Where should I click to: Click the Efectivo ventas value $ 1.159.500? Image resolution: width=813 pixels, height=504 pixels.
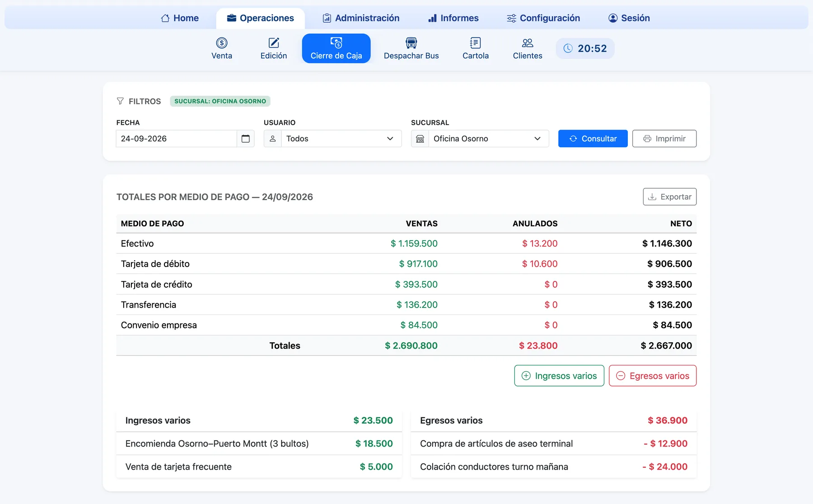tap(414, 243)
